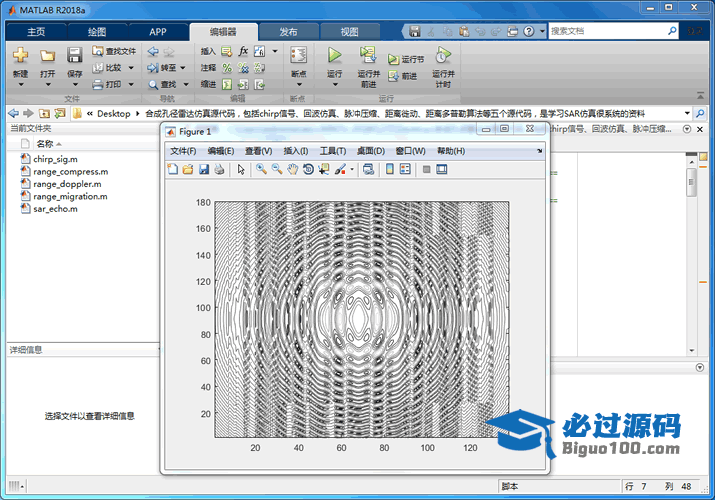Click the 运行并计时 (Run and Time) icon
The height and width of the screenshot is (500, 715).
pos(442,55)
